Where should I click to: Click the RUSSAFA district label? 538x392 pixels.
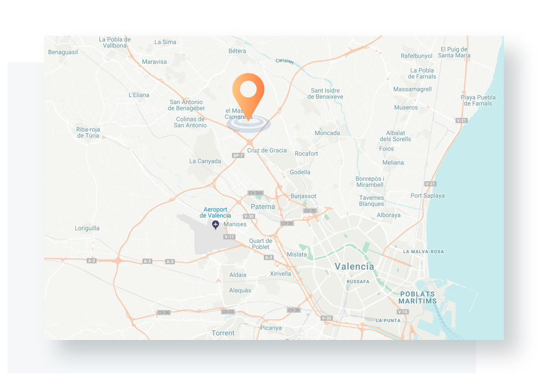coord(358,281)
